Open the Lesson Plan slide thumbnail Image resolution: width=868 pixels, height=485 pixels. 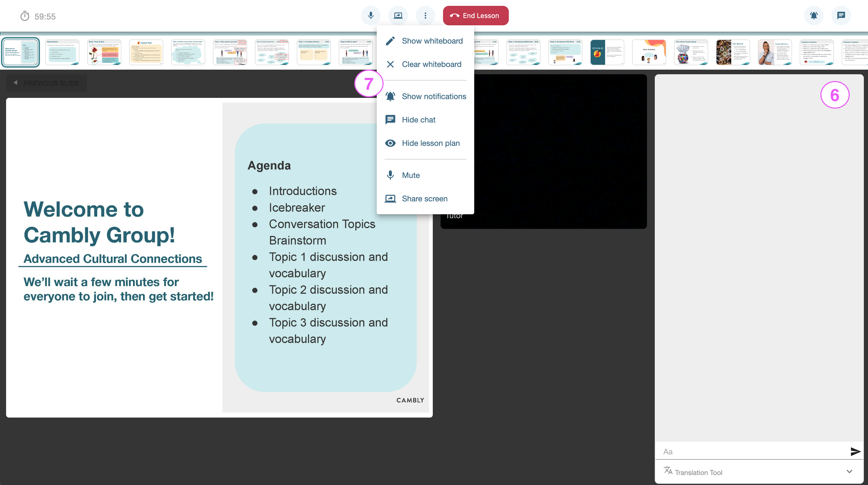[x=146, y=53]
